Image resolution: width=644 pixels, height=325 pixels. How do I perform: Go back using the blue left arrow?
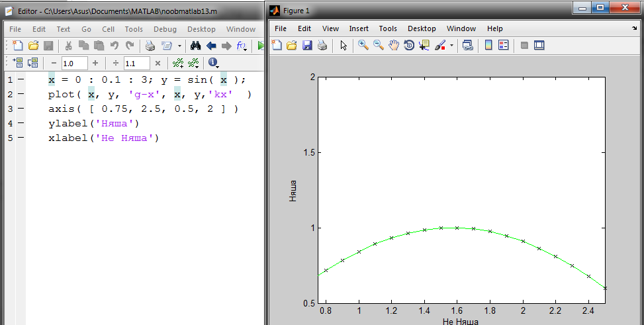pyautogui.click(x=211, y=46)
